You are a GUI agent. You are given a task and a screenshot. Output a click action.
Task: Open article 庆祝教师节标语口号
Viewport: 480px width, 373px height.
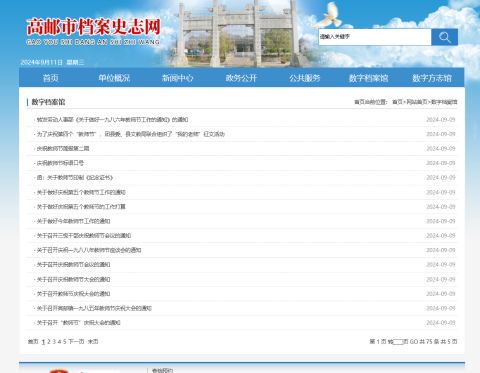tap(60, 163)
